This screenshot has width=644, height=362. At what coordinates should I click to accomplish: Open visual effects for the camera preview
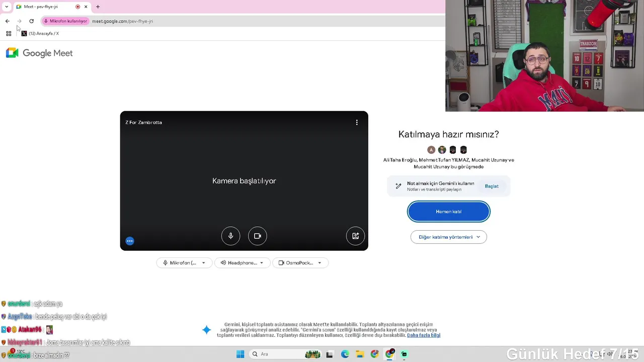355,236
